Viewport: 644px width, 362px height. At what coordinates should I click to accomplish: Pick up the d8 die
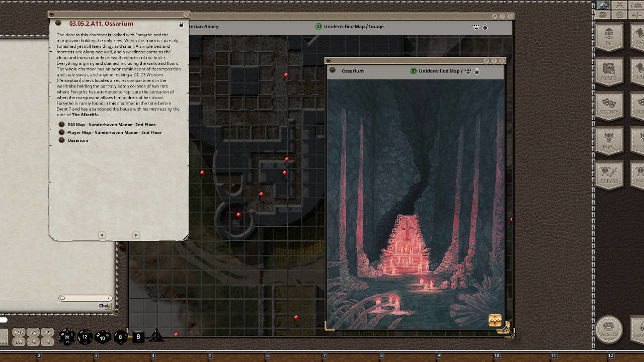(120, 337)
